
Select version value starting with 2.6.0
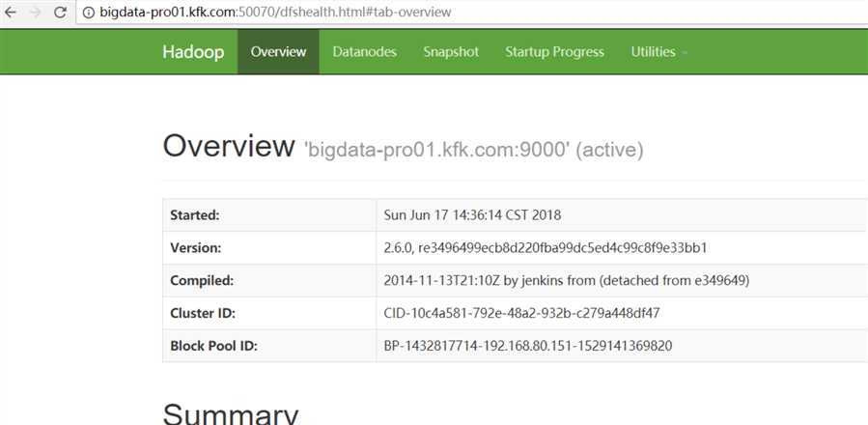click(546, 247)
